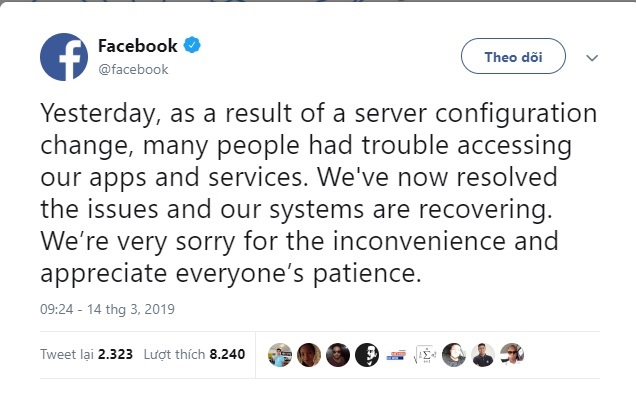The height and width of the screenshot is (406, 636).
Task: Open the @facebook handle link
Action: (133, 69)
